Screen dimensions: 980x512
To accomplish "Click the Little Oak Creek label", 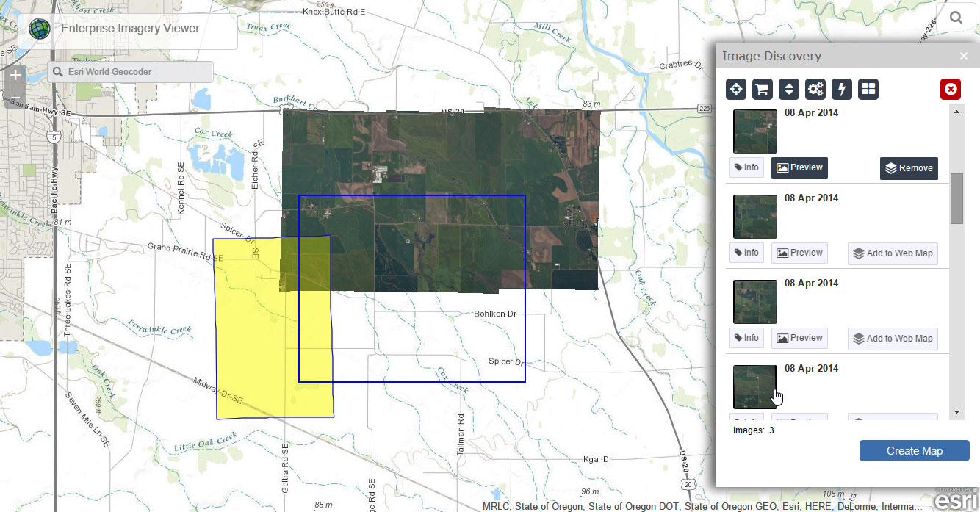I will [x=206, y=442].
